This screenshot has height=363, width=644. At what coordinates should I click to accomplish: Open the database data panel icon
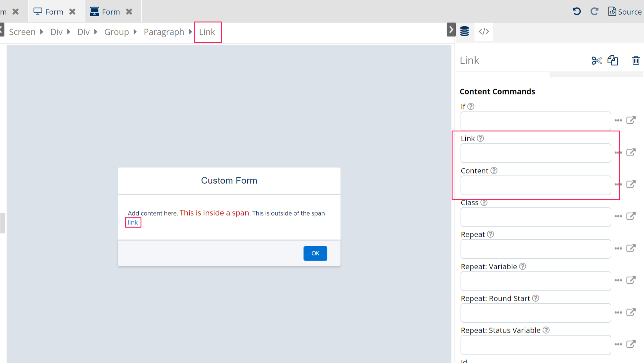(464, 31)
